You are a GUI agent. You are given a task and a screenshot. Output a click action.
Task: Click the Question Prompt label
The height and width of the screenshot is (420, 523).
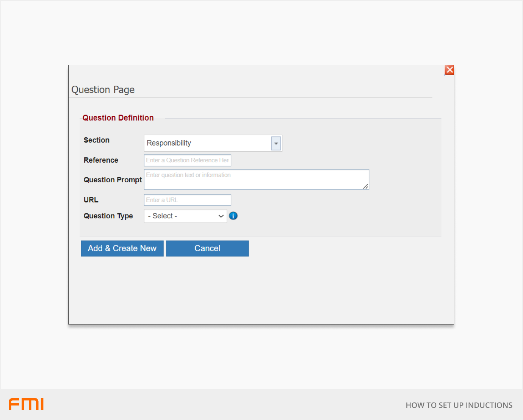[x=113, y=180]
